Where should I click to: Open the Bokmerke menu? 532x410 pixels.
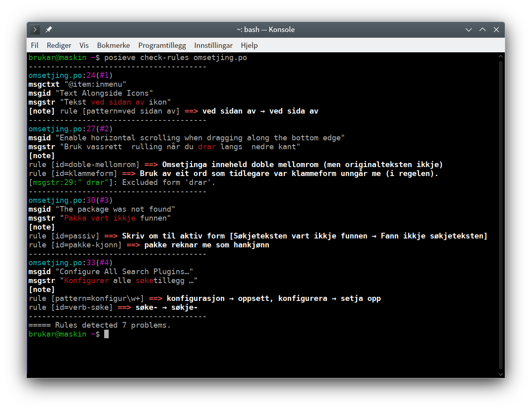pyautogui.click(x=114, y=45)
